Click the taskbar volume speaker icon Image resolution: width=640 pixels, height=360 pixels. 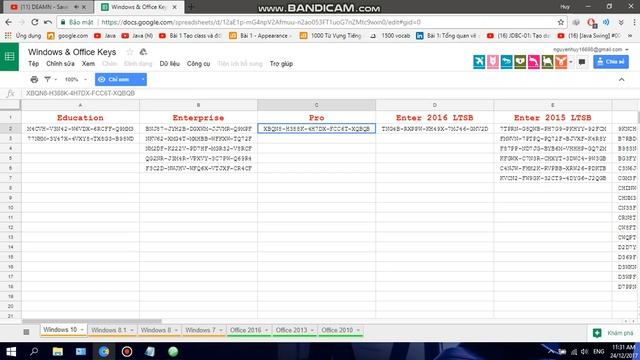[584, 351]
